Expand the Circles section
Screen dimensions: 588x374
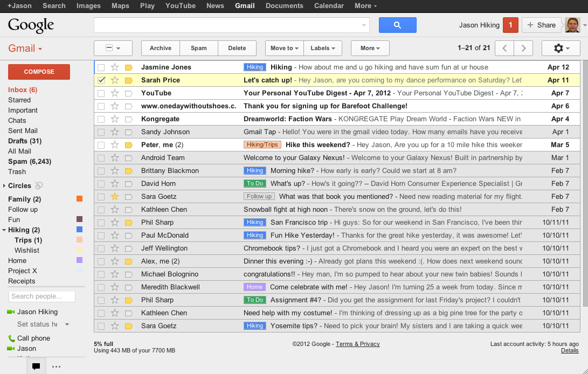point(4,186)
